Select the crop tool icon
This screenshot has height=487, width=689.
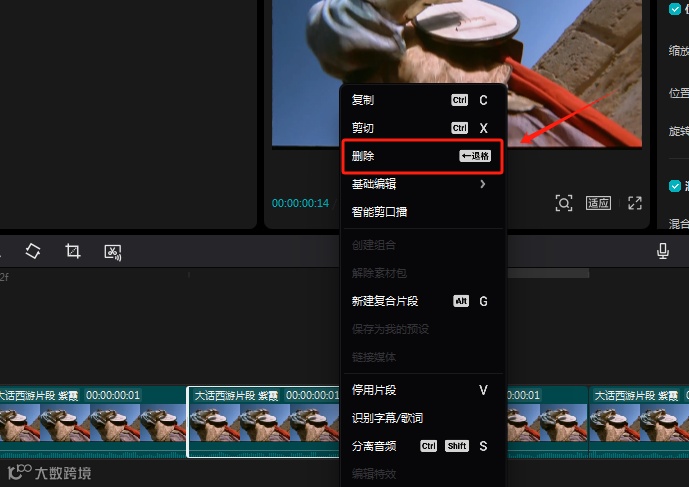[x=73, y=251]
